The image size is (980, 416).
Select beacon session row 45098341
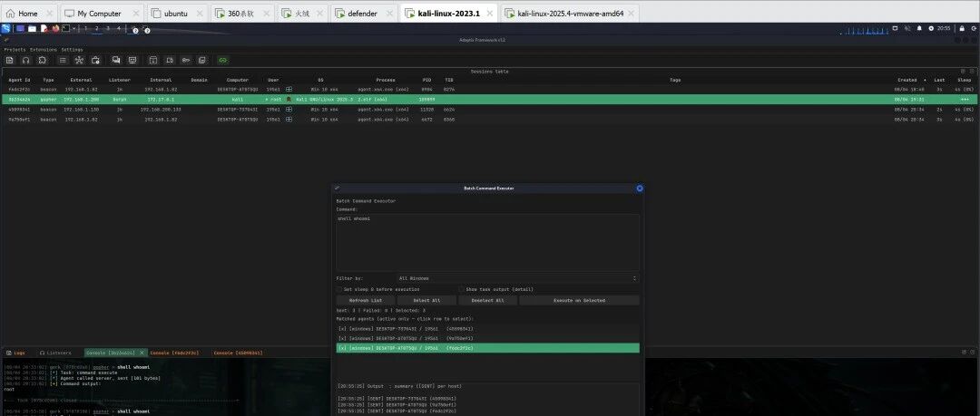click(487, 110)
